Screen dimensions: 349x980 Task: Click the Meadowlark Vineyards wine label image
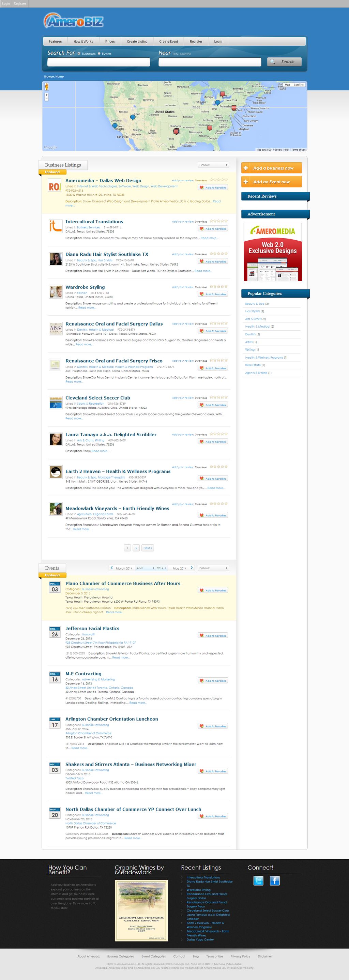pos(141,910)
